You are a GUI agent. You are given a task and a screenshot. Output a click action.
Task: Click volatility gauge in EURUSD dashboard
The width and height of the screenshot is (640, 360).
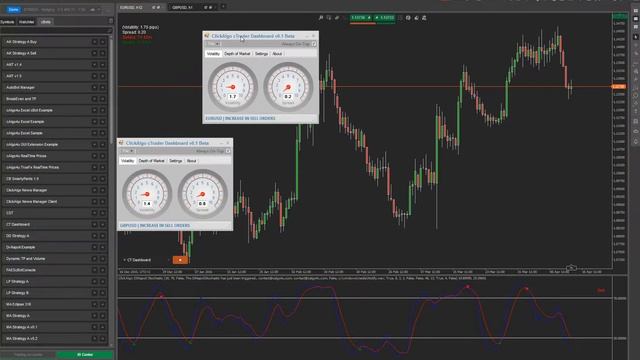233,87
